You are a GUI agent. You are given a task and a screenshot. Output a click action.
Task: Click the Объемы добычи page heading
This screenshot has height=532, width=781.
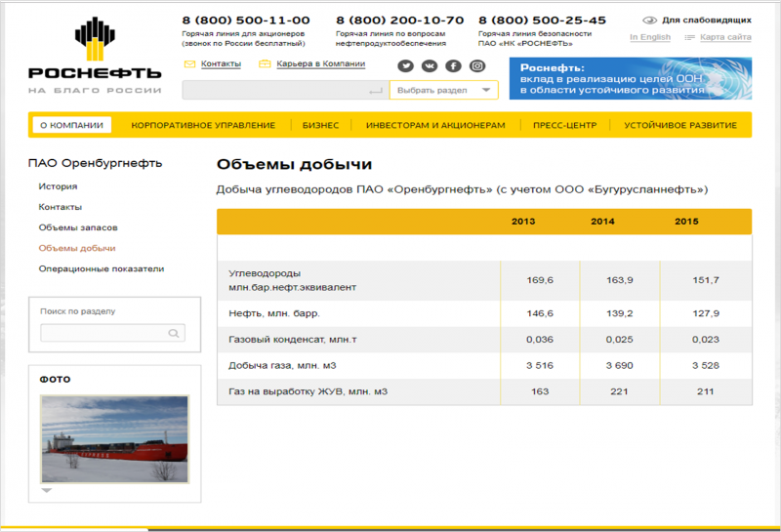pyautogui.click(x=295, y=164)
